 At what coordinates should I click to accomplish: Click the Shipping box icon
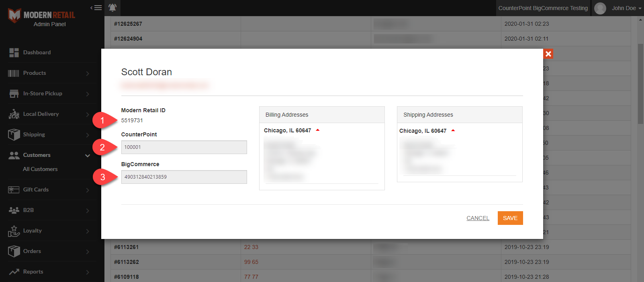14,135
